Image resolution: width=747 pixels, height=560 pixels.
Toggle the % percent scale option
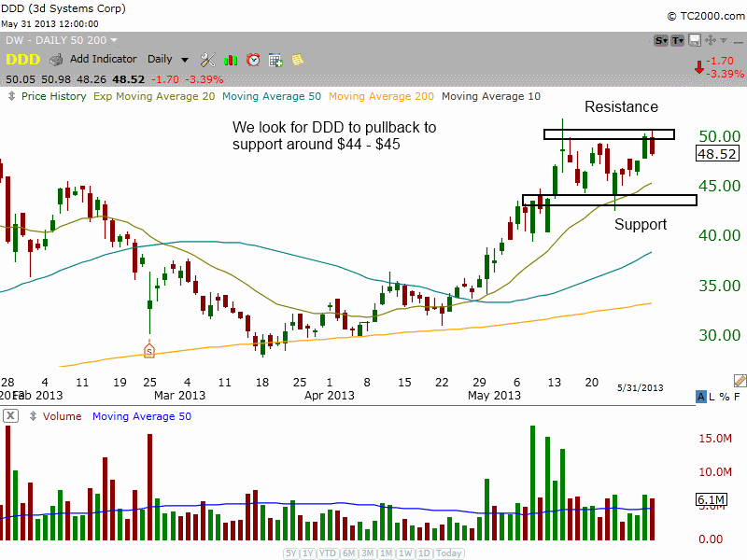tap(726, 398)
